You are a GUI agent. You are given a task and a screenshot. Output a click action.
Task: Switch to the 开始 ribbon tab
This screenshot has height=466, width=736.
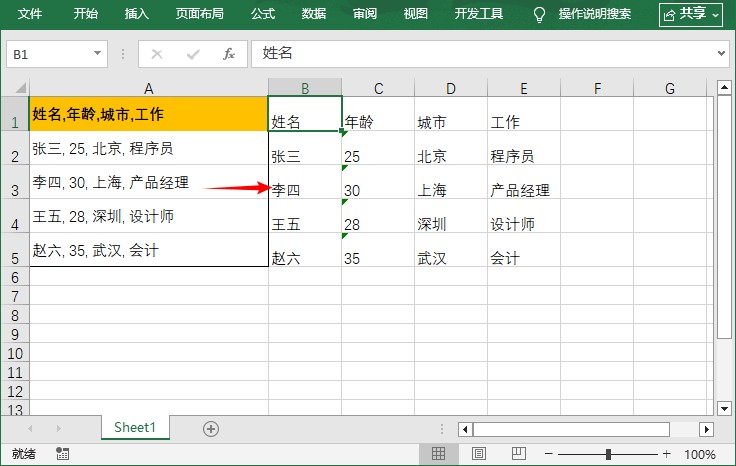85,14
